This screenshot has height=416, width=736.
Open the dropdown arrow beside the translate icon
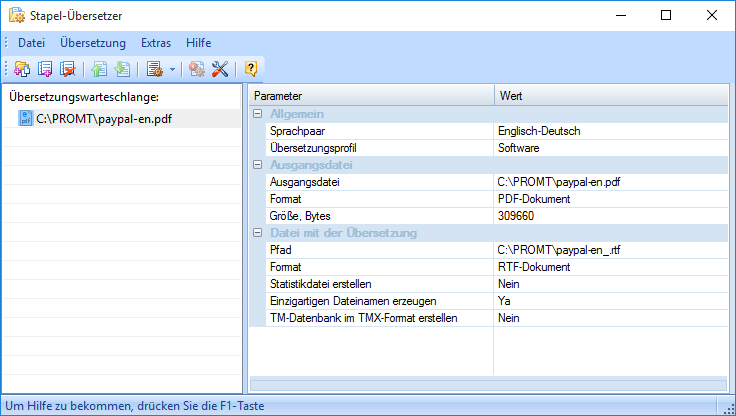171,69
